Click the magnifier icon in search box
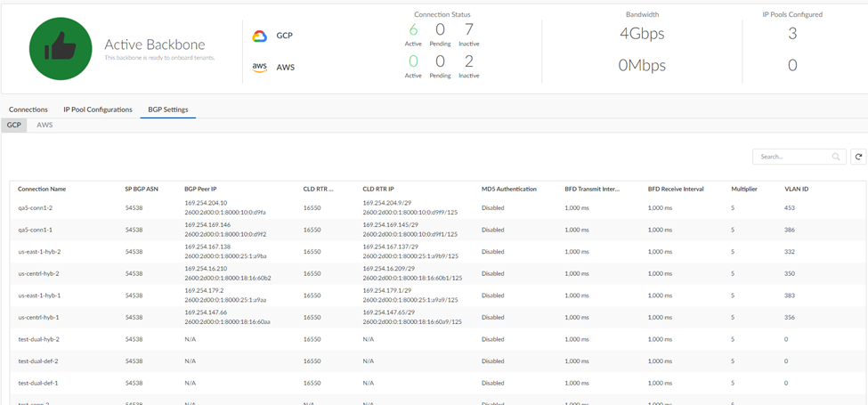This screenshot has width=868, height=405. pyautogui.click(x=836, y=157)
